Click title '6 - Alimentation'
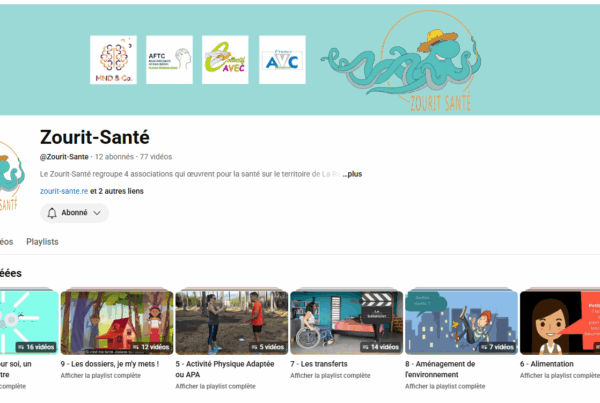The height and width of the screenshot is (403, 600). pos(546,364)
